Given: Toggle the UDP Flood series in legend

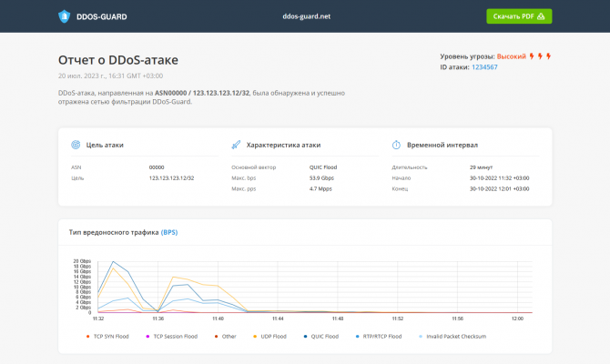Looking at the screenshot, I should 273,337.
